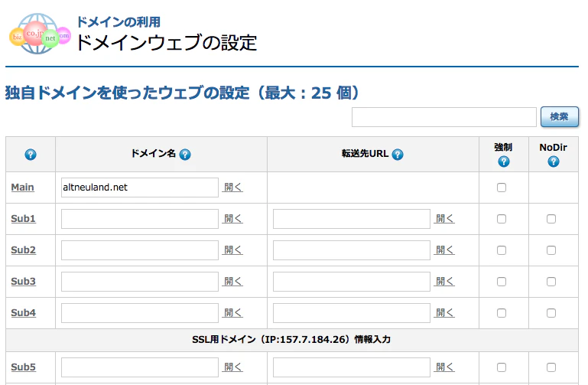588x385 pixels.
Task: Open help icon under 強制 header
Action: pos(504,162)
